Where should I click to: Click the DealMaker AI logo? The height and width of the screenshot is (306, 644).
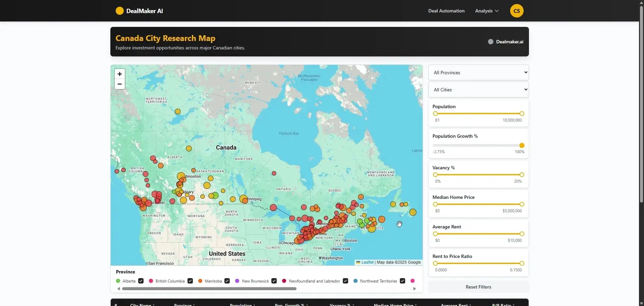coord(139,11)
